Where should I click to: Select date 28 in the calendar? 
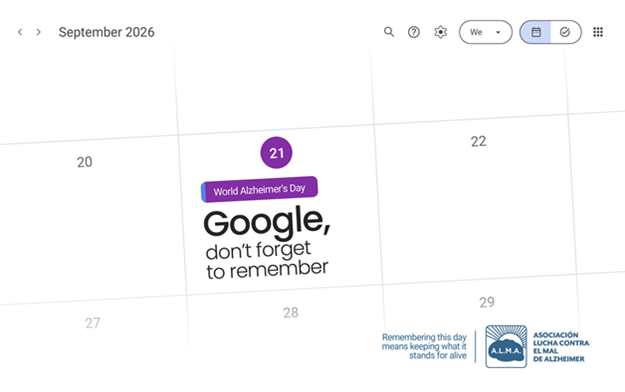291,312
